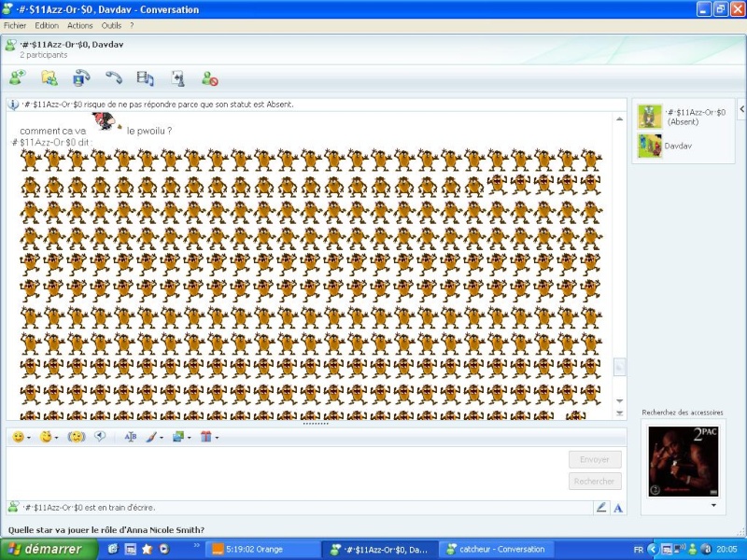Image resolution: width=747 pixels, height=560 pixels.
Task: Expand the winks dropdown arrow
Action: (x=56, y=437)
